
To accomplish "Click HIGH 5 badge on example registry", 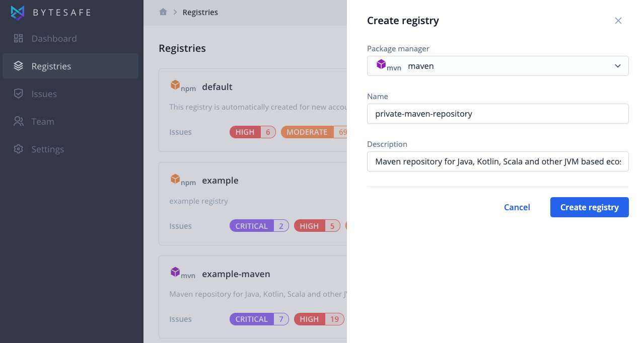I will [317, 226].
